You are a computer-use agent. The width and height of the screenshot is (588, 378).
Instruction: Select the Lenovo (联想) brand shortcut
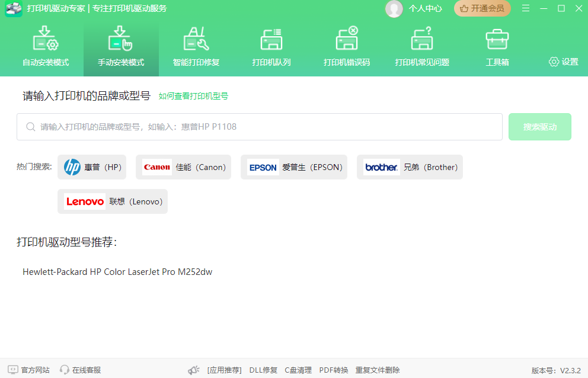pos(113,201)
